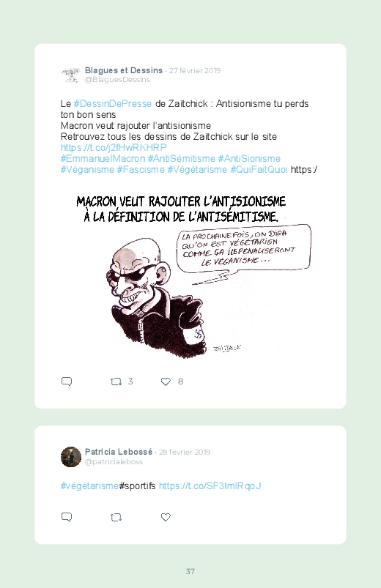Open Blagues et Dessins profile avatar
381x588 pixels.
(x=71, y=75)
